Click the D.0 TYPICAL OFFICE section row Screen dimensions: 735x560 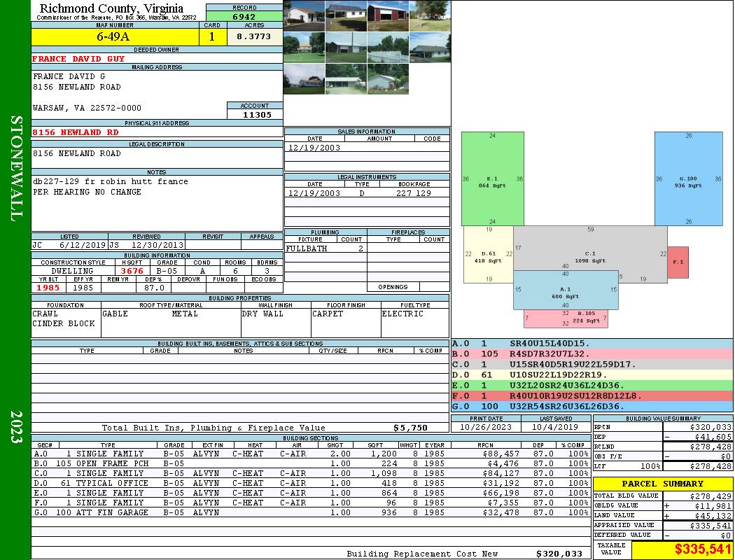(311, 483)
